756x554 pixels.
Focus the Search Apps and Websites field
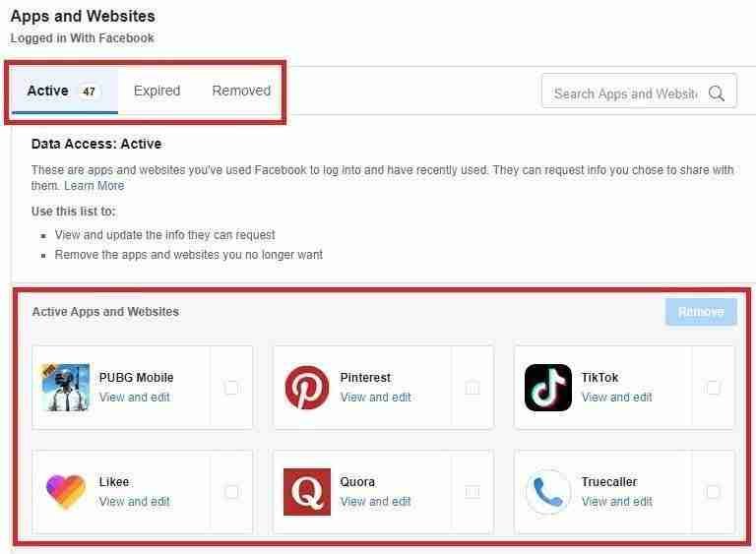(639, 91)
